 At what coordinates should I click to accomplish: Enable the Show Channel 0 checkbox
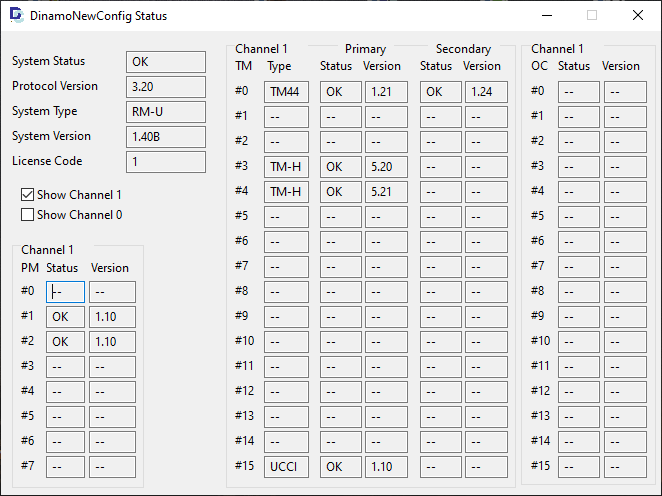click(x=28, y=214)
